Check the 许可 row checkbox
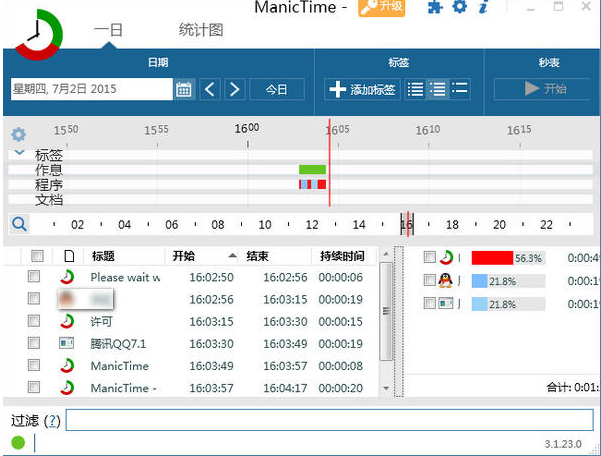601x456 pixels. click(x=34, y=320)
